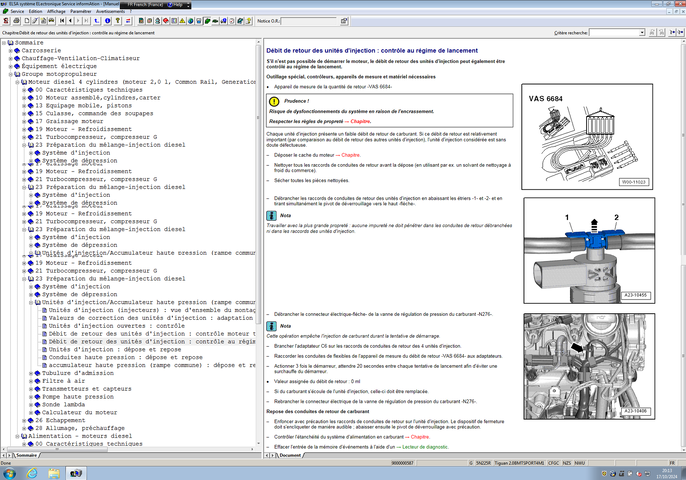Click FR French (France) in language bar
The width and height of the screenshot is (686, 480).
click(x=145, y=5)
